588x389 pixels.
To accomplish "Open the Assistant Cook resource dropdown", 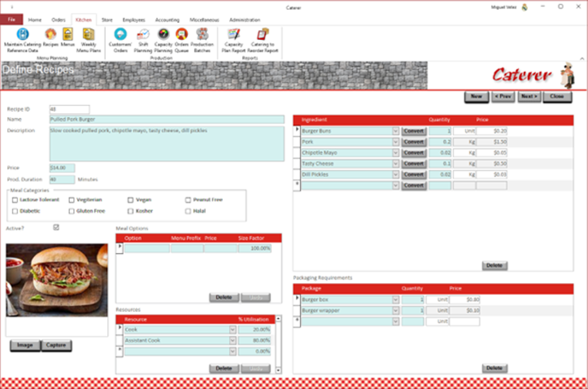I will tap(233, 340).
